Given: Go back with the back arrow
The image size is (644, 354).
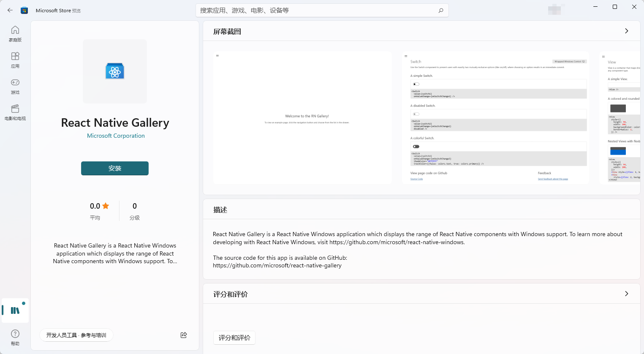Looking at the screenshot, I should coord(10,10).
